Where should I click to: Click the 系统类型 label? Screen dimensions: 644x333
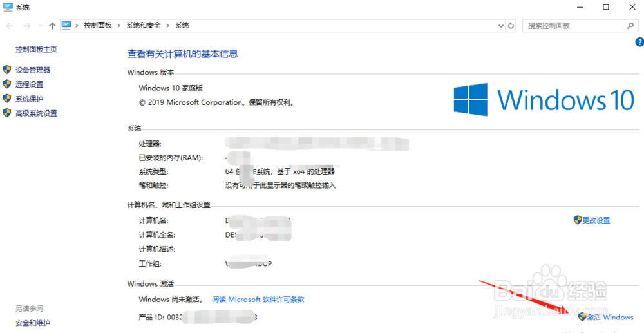point(154,171)
